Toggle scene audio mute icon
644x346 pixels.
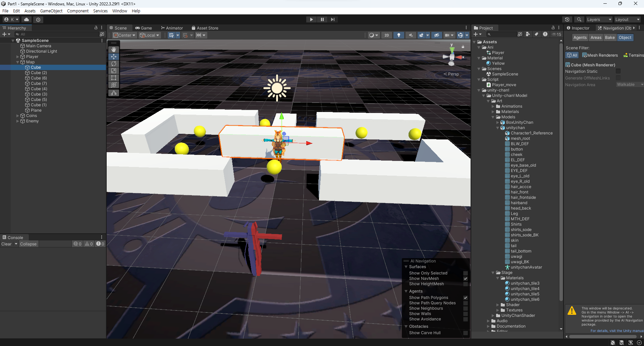click(x=411, y=35)
